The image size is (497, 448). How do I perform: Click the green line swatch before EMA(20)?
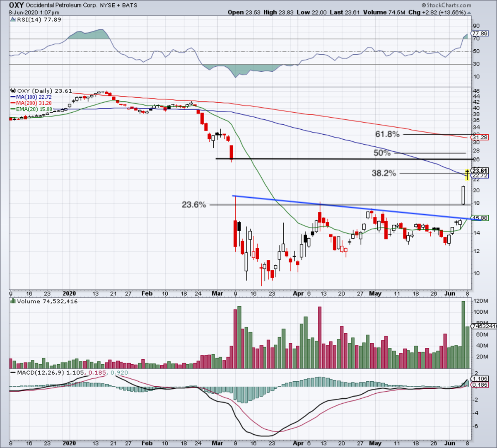click(x=12, y=109)
